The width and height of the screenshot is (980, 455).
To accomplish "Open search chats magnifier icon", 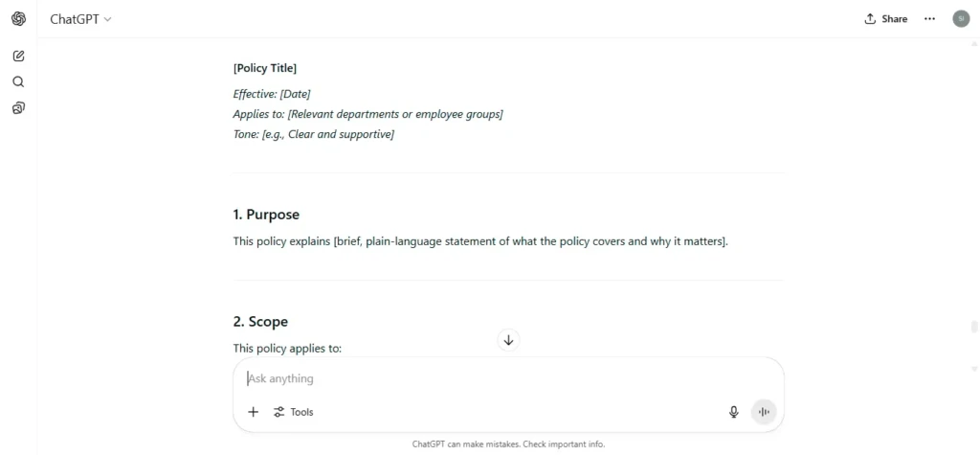I will click(x=19, y=82).
